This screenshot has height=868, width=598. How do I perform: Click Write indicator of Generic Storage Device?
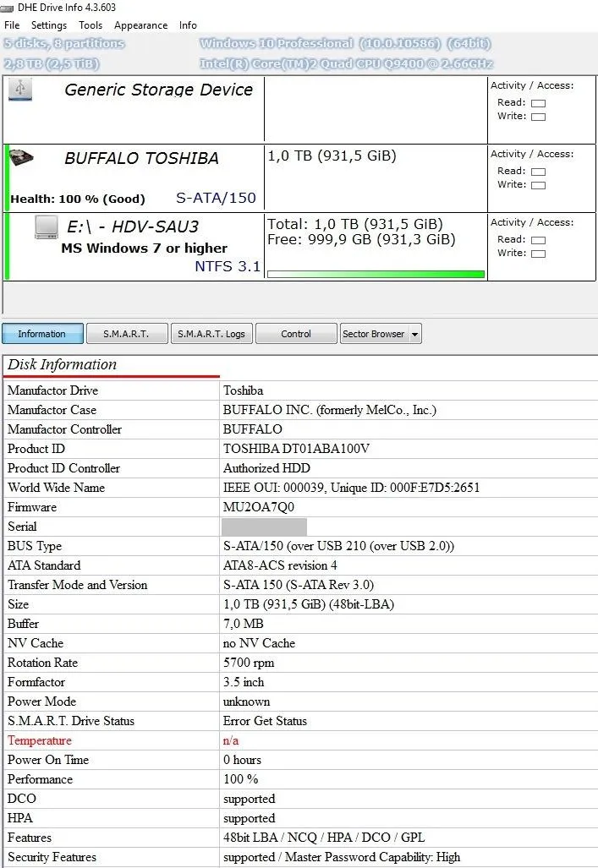[x=538, y=117]
